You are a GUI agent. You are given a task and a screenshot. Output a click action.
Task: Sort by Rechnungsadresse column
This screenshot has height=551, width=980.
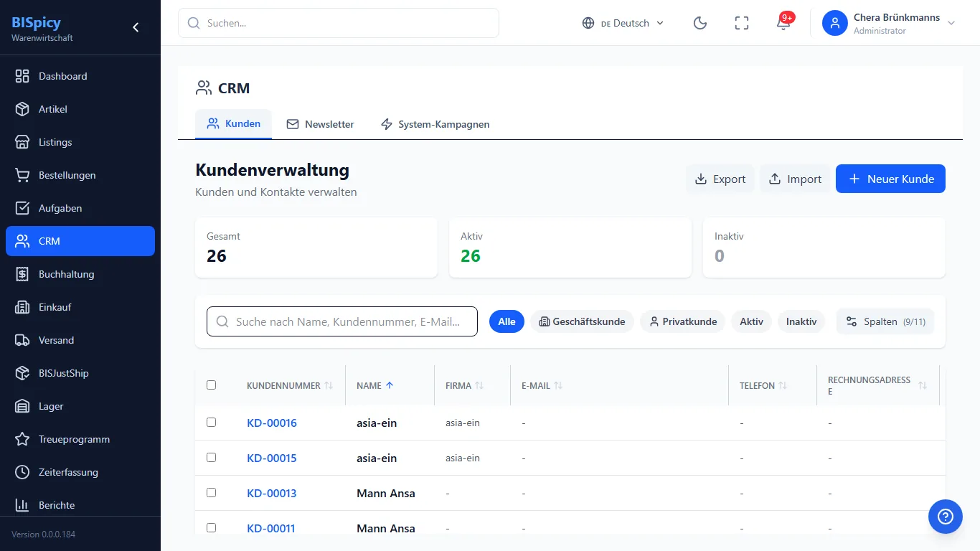[x=877, y=385]
